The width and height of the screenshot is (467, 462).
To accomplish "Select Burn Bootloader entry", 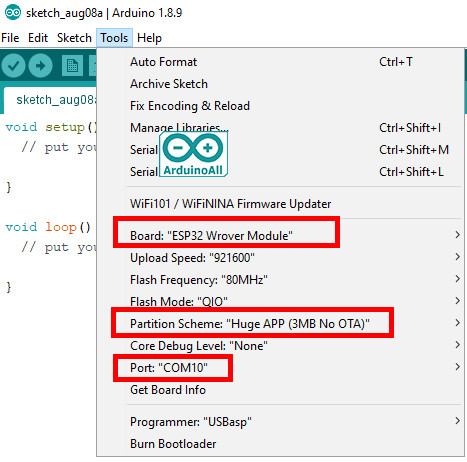I will (x=280, y=444).
